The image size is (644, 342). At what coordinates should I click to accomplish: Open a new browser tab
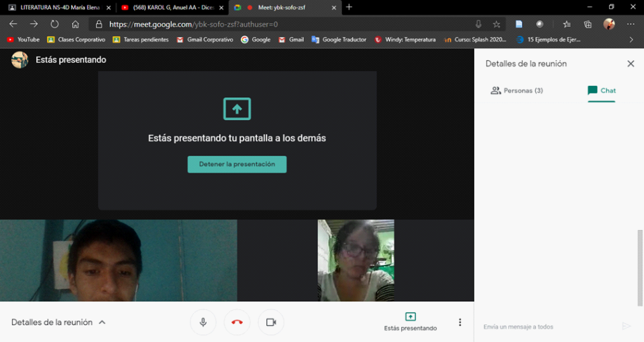[x=349, y=7]
